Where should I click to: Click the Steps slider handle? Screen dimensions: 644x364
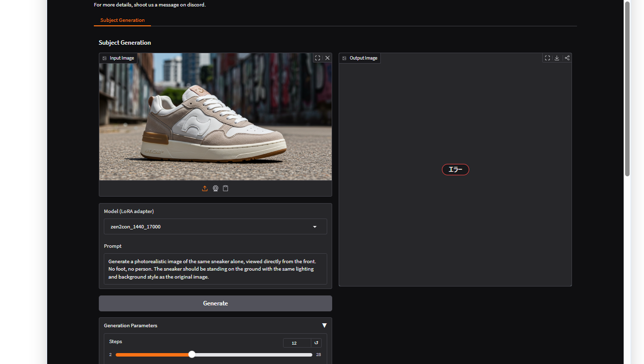(192, 355)
